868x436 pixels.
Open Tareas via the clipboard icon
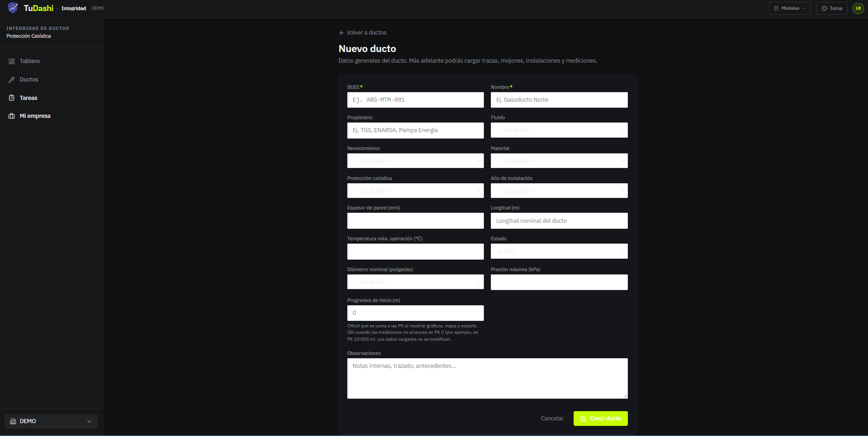pos(11,98)
